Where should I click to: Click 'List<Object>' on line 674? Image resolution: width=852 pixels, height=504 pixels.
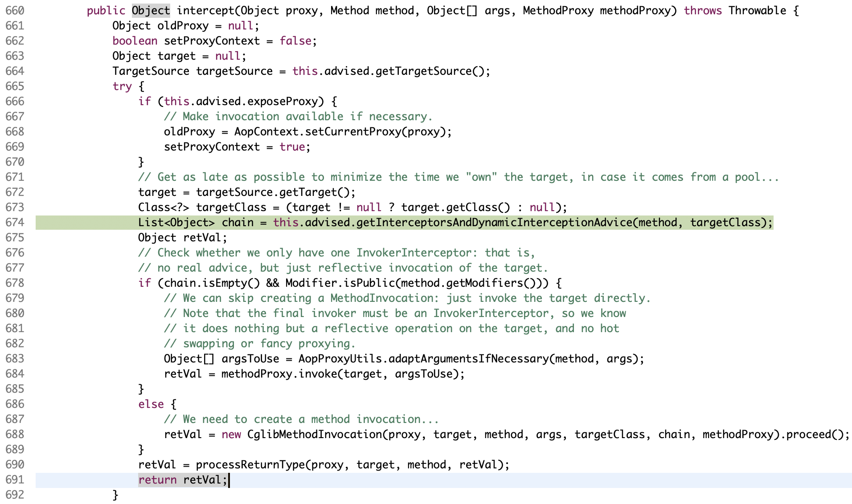tap(176, 223)
